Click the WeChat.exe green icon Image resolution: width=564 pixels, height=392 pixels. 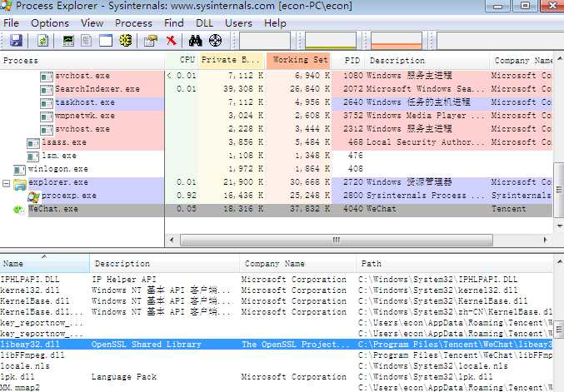point(18,209)
